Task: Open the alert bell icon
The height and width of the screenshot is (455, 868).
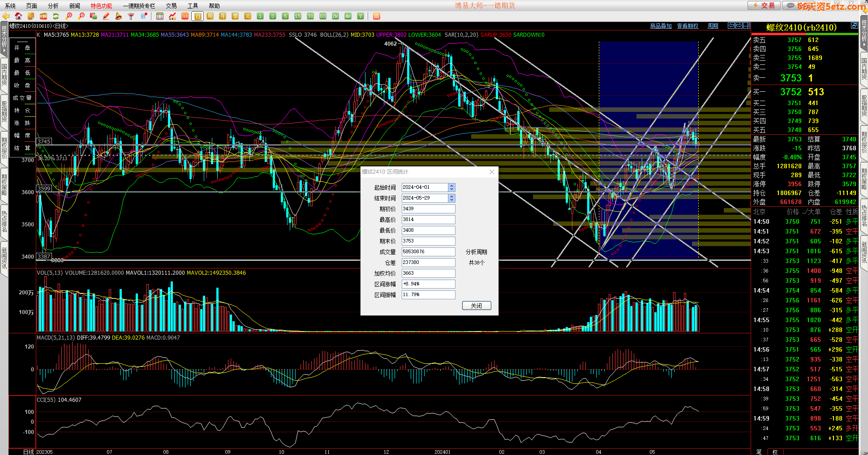Action: point(119,16)
